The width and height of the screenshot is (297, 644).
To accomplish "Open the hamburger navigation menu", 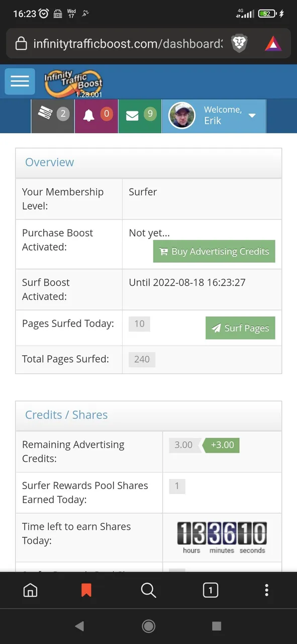I will pos(20,81).
